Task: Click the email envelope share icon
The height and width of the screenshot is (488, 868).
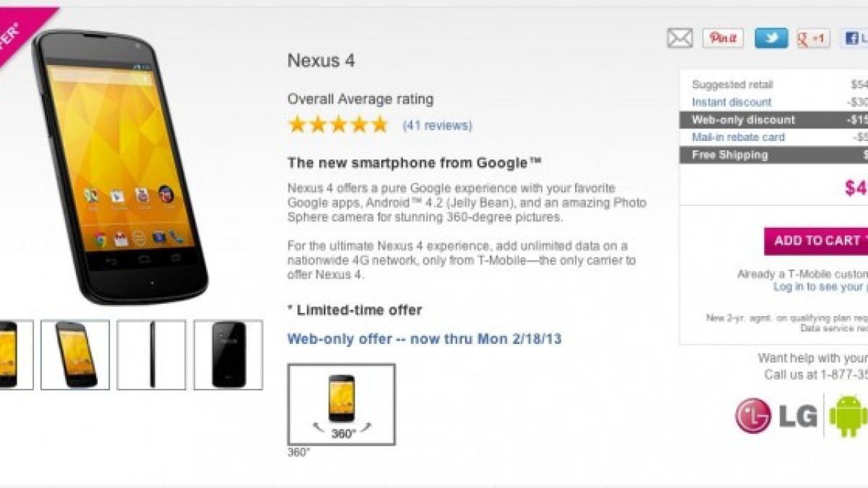Action: (x=679, y=38)
